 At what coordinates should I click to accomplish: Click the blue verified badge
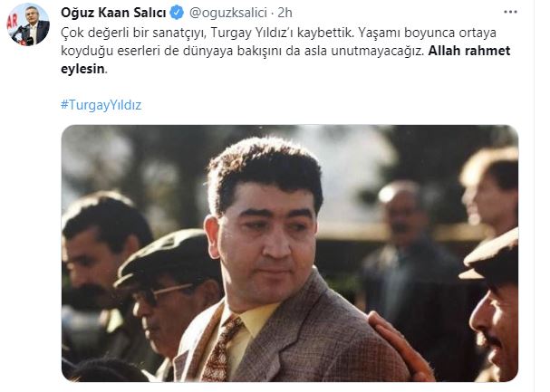177,13
